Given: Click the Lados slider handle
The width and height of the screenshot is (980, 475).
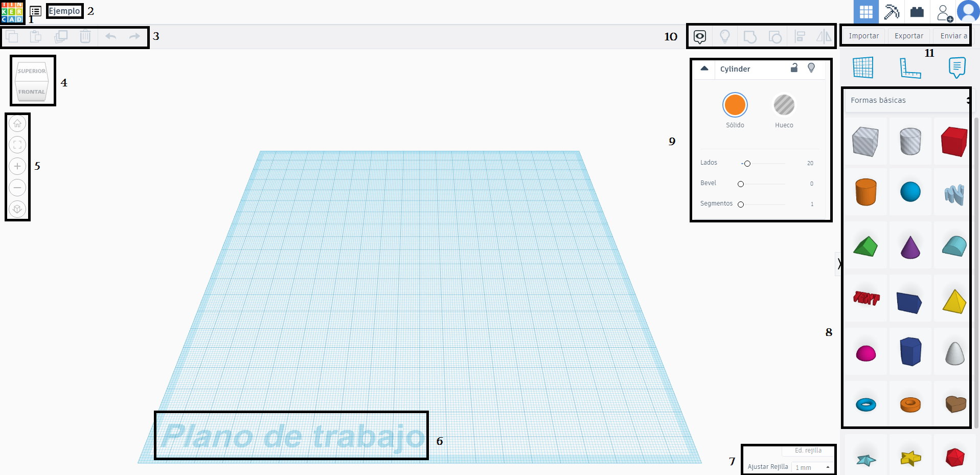Looking at the screenshot, I should (x=747, y=164).
